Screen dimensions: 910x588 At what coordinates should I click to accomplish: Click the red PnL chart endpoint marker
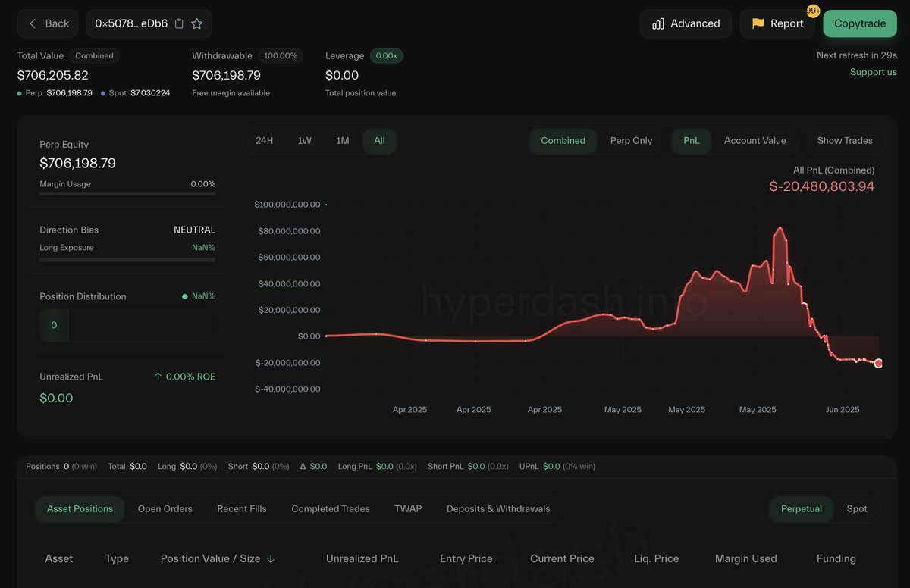coord(878,364)
